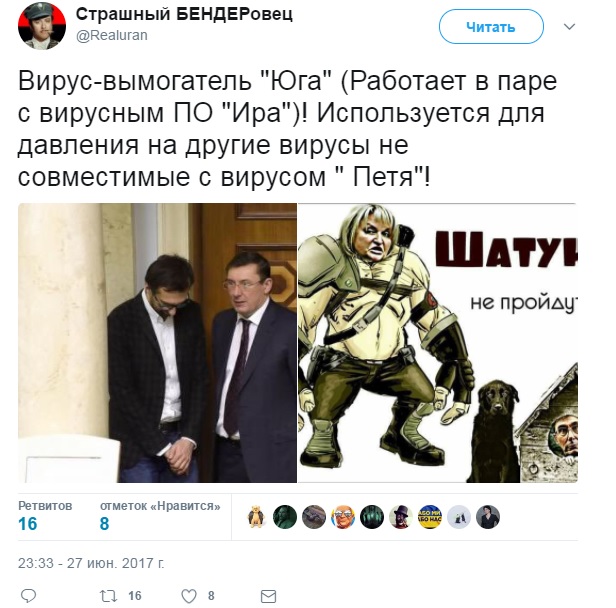Click the avatar of man in hat
Image resolution: width=616 pixels, height=608 pixels.
point(401,516)
